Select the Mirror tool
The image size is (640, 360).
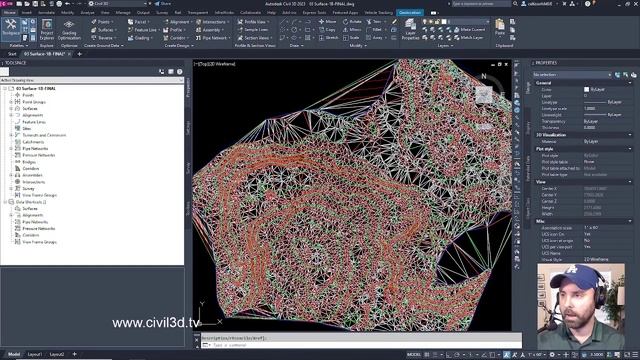352,30
